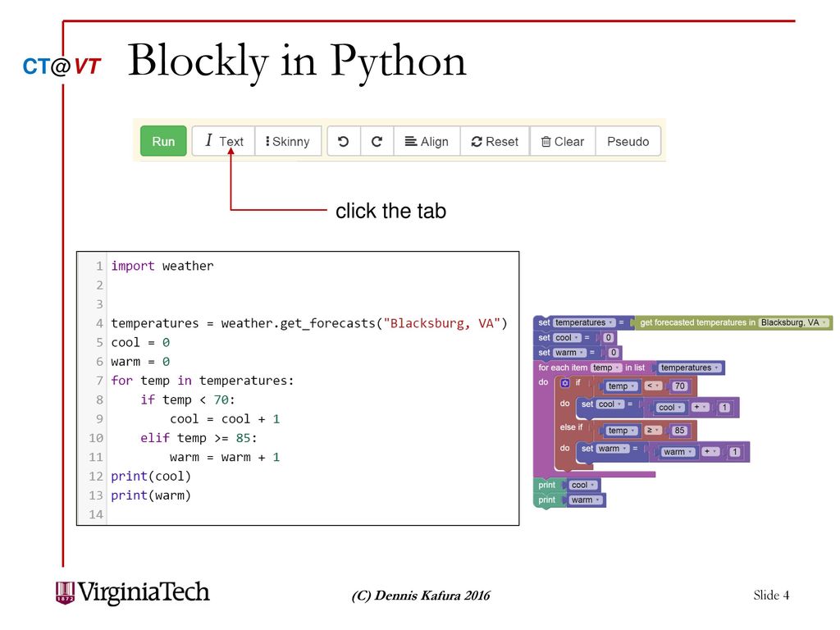Click the undo arrow icon
Screen dimensions: 840x630
point(344,141)
